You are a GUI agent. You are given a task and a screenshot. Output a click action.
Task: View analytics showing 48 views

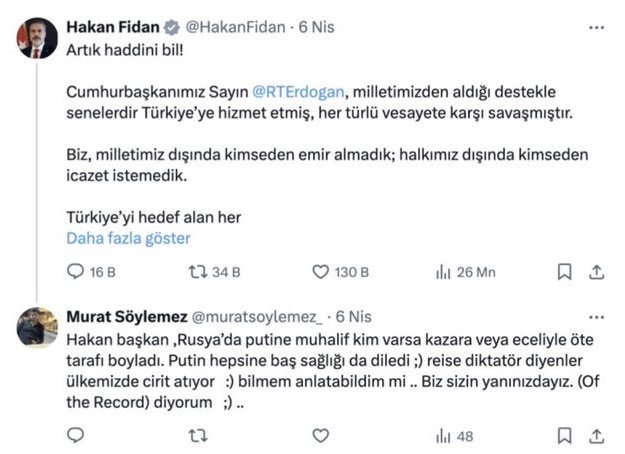pos(444,434)
